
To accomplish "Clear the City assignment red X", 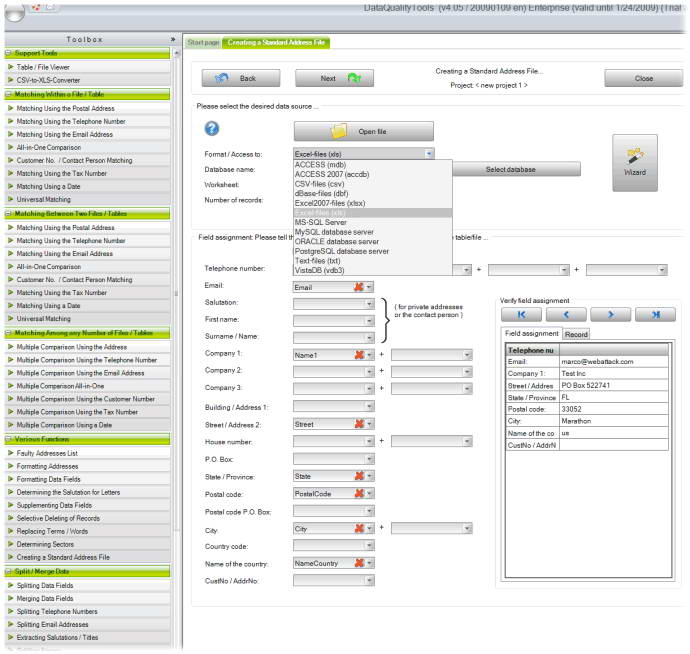I will pos(359,528).
